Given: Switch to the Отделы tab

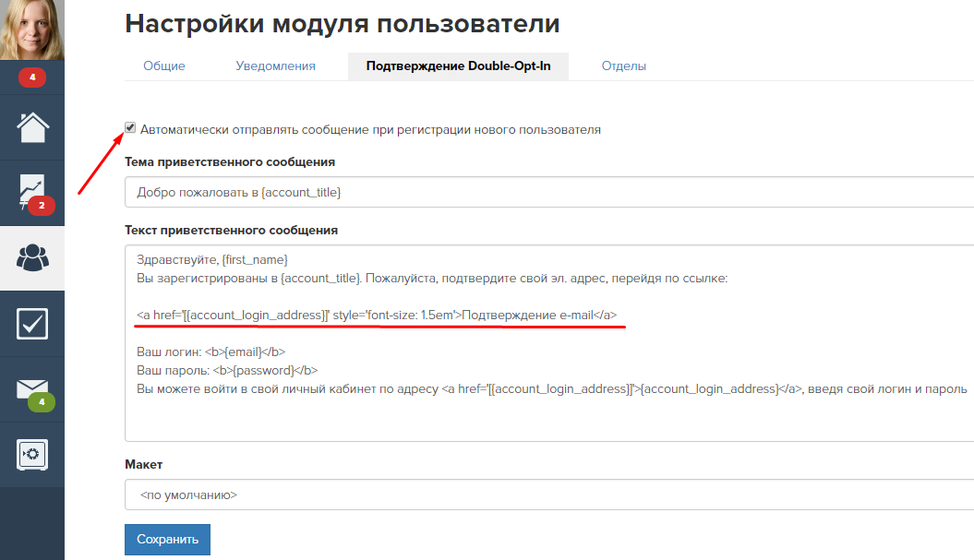Looking at the screenshot, I should (x=624, y=66).
